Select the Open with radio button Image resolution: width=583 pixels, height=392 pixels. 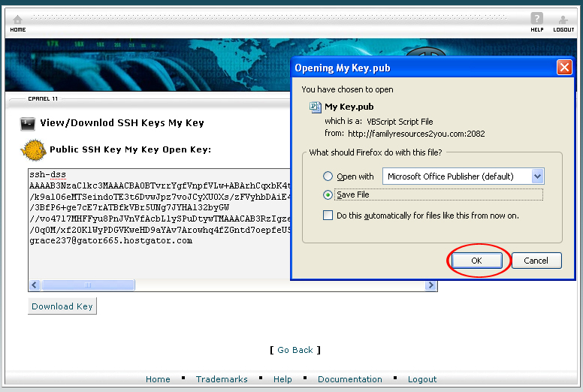point(328,176)
